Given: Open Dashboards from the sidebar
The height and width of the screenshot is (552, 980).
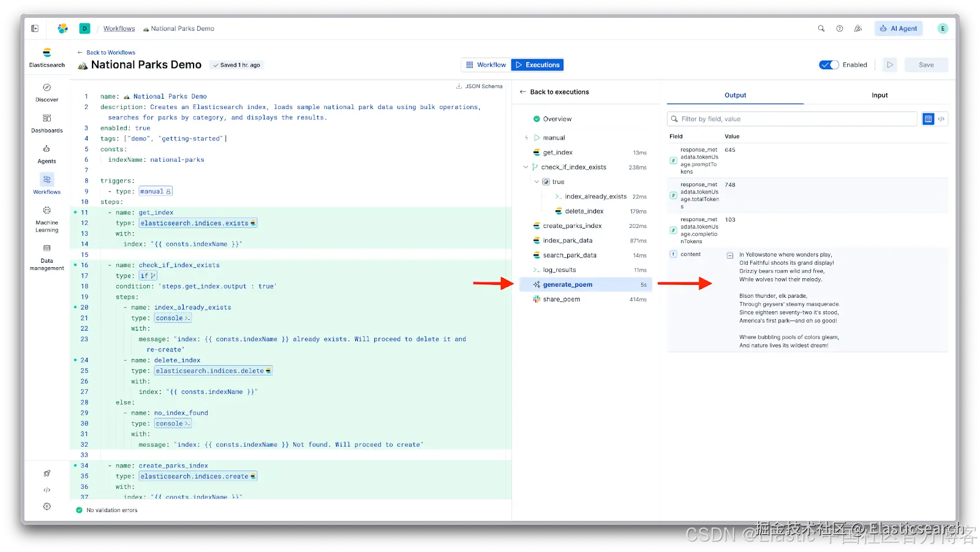Looking at the screenshot, I should click(x=47, y=123).
